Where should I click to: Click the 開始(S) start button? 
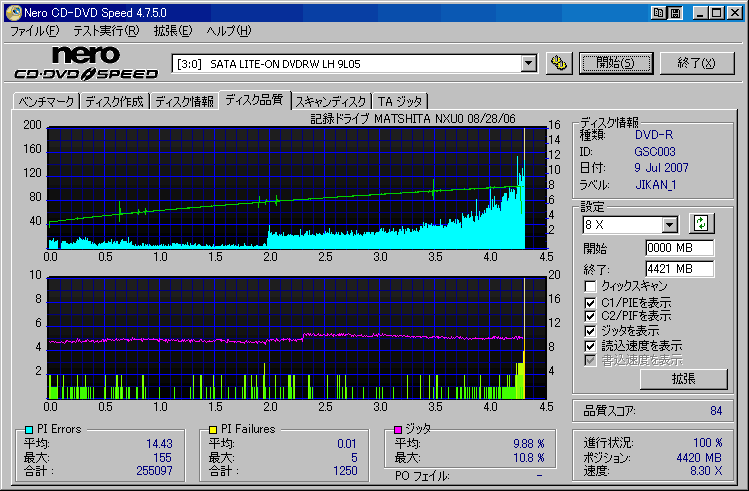tap(616, 63)
